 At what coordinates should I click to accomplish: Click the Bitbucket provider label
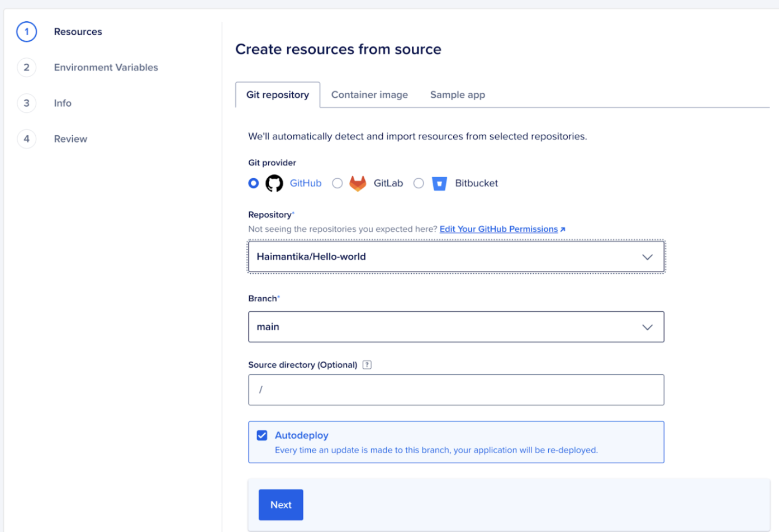(x=477, y=183)
